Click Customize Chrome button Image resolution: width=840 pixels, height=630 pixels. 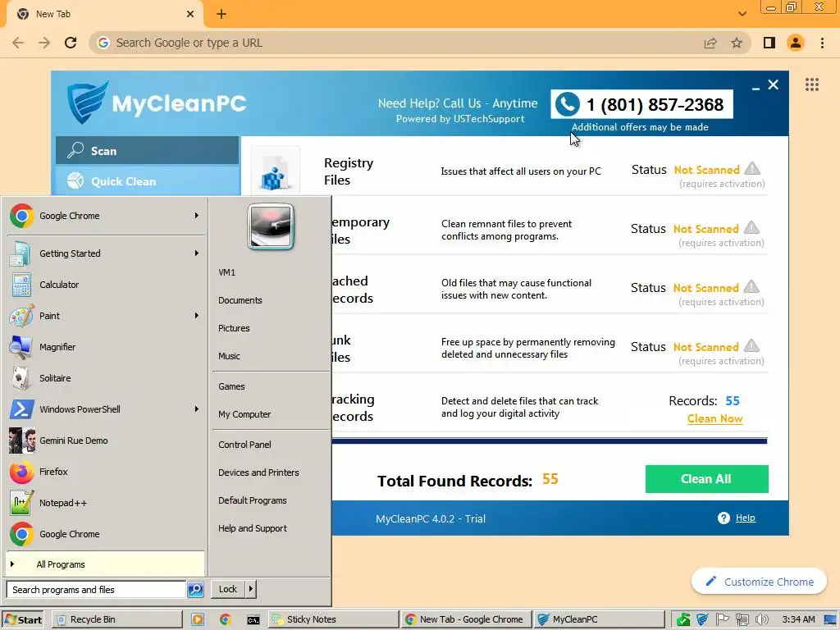point(759,582)
